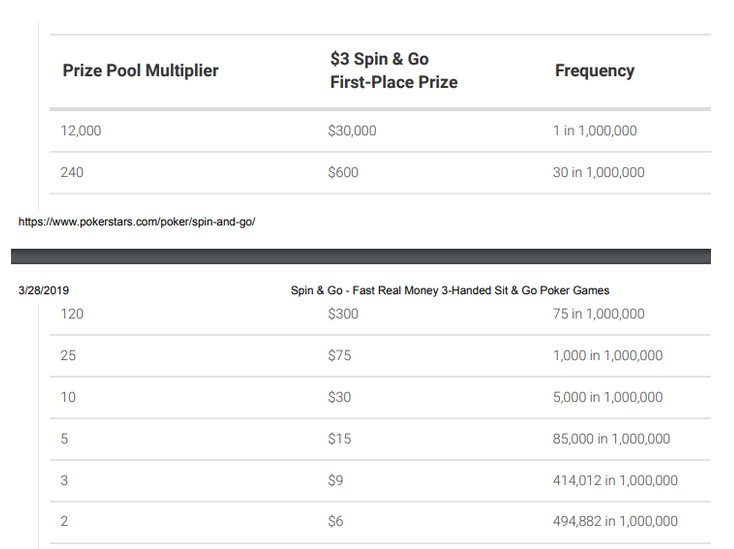Click the $300 prize cell

pos(343,314)
